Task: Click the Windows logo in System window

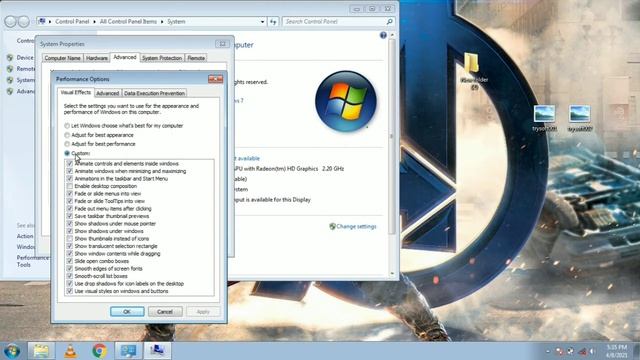Action: (x=346, y=101)
